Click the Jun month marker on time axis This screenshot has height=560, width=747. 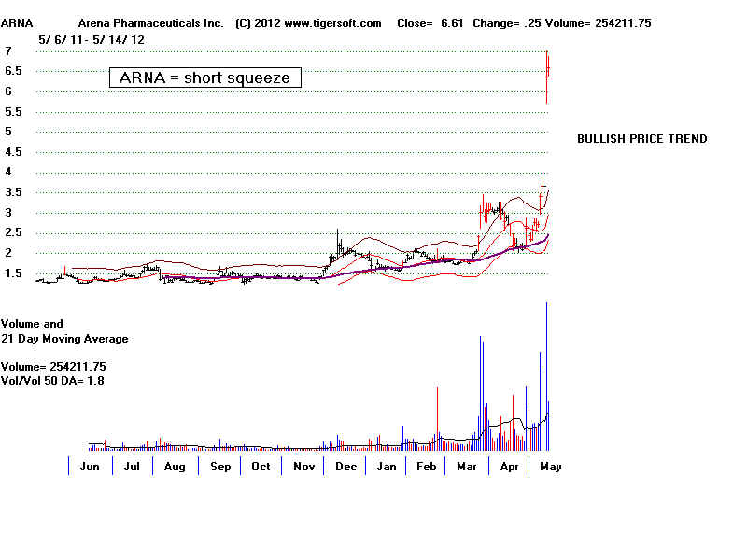[92, 466]
